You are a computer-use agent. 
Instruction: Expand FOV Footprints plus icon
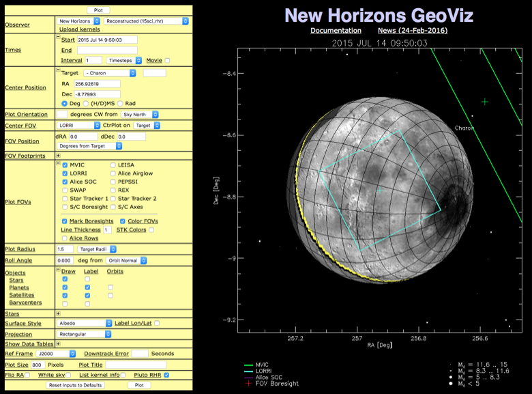point(58,156)
